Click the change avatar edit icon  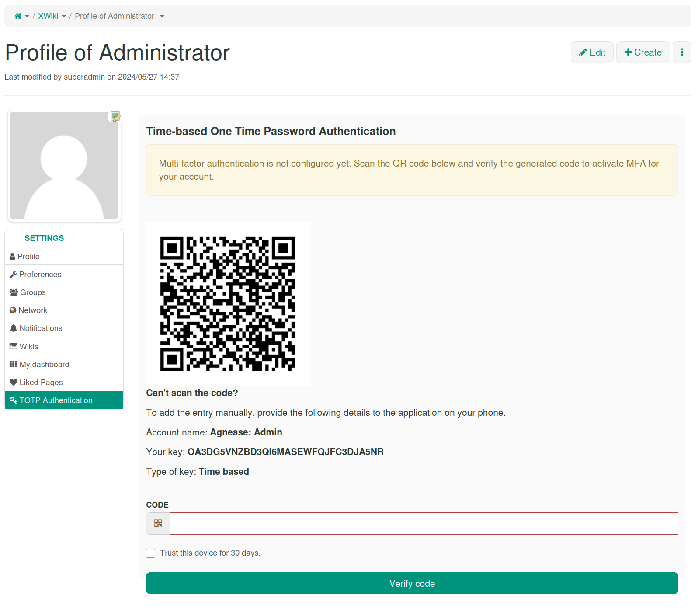coord(115,117)
